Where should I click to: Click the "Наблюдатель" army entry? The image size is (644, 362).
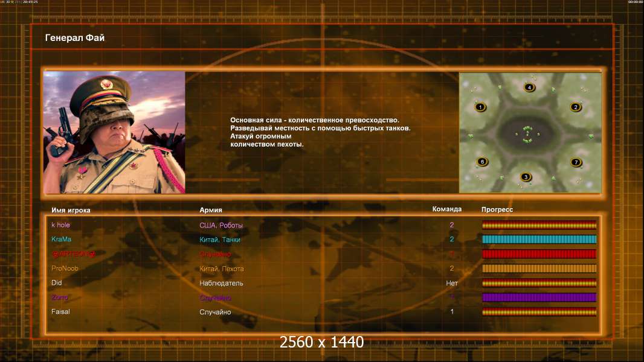pyautogui.click(x=221, y=284)
